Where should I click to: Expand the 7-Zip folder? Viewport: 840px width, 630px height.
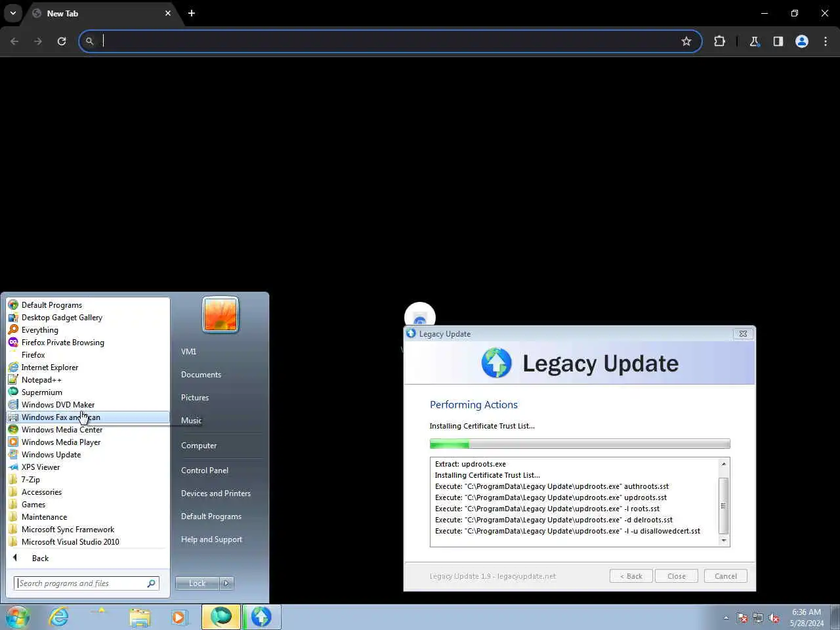coord(88,480)
